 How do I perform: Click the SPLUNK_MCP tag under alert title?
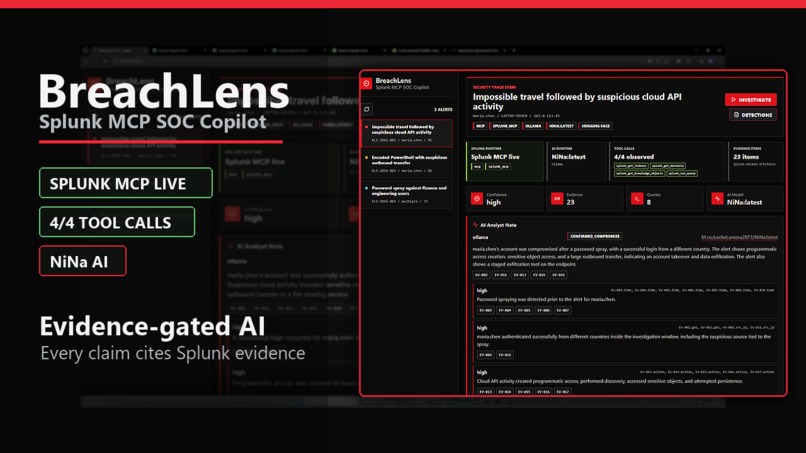pos(504,126)
